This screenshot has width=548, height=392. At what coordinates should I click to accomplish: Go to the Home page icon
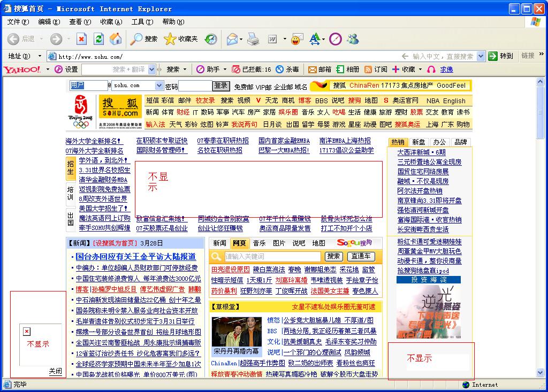point(115,39)
